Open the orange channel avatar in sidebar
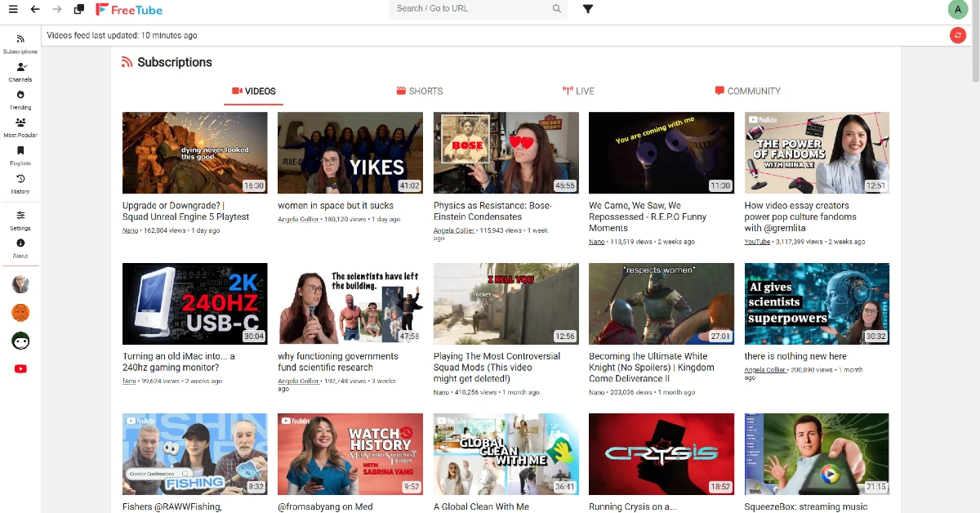This screenshot has height=513, width=980. pyautogui.click(x=20, y=312)
